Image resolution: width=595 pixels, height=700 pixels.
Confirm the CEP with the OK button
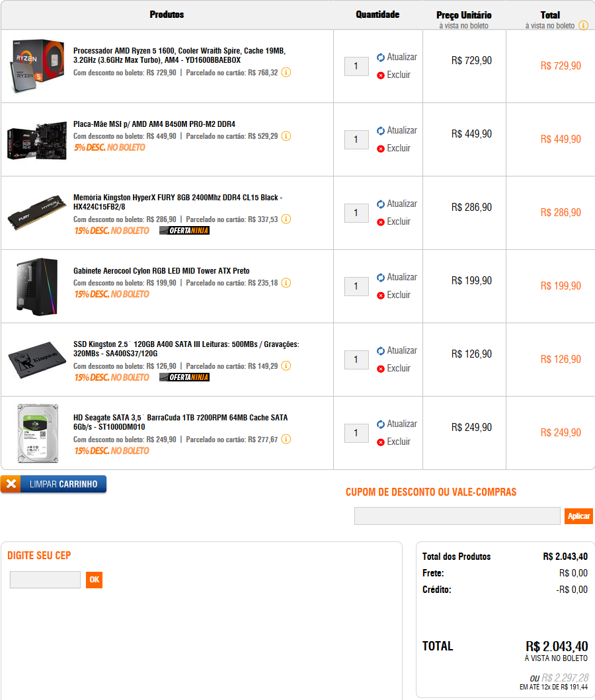(x=94, y=580)
